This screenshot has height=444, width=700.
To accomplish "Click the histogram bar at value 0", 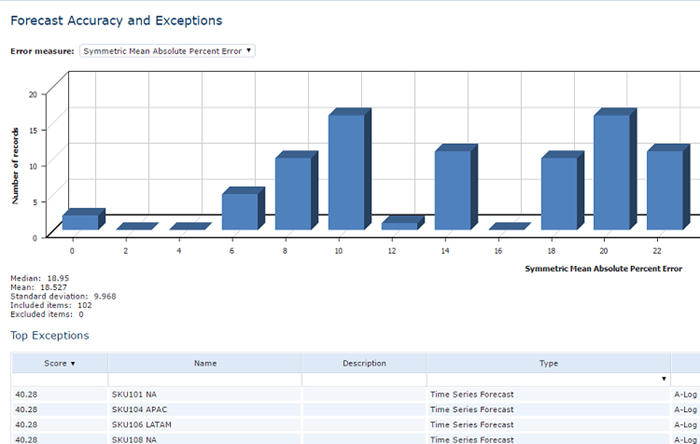I will pos(83,219).
